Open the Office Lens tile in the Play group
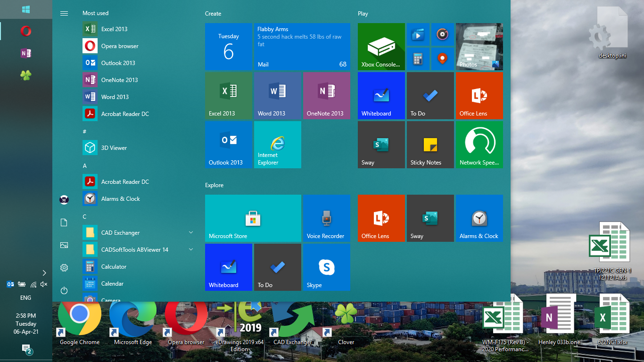The width and height of the screenshot is (644, 362). click(479, 96)
